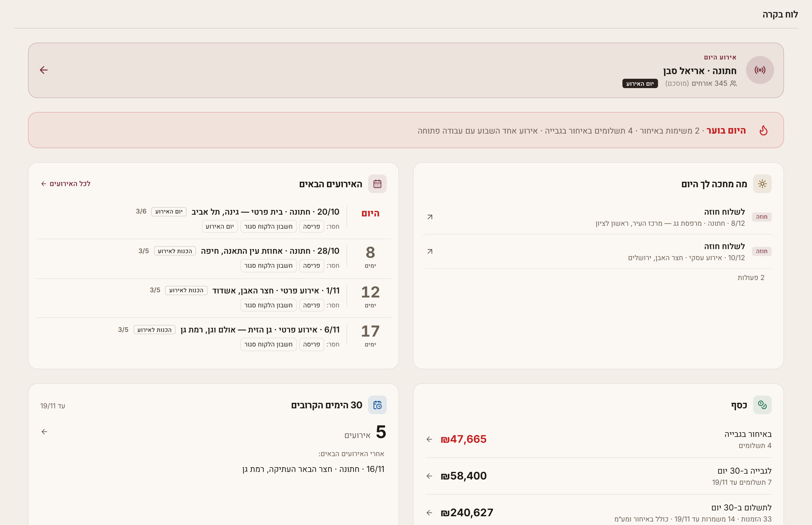Click the היום בוער alert heading
This screenshot has height=525, width=812.
coord(726,131)
